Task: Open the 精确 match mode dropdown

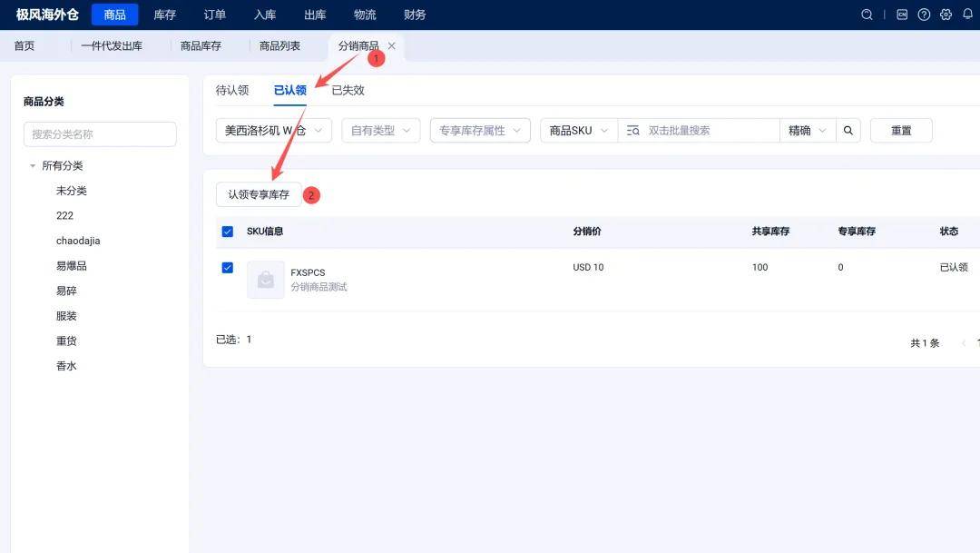Action: click(x=808, y=130)
